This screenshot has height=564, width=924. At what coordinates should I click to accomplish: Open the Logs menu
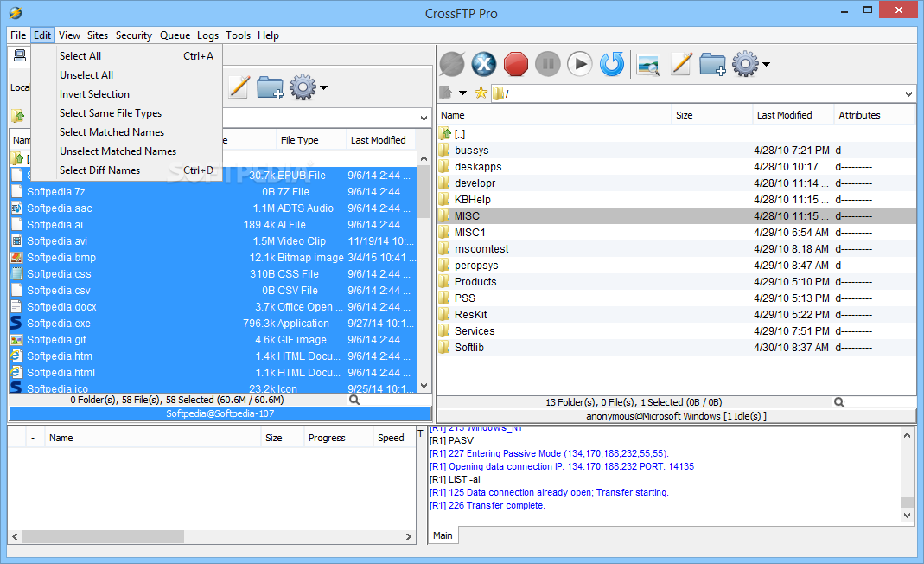click(207, 35)
